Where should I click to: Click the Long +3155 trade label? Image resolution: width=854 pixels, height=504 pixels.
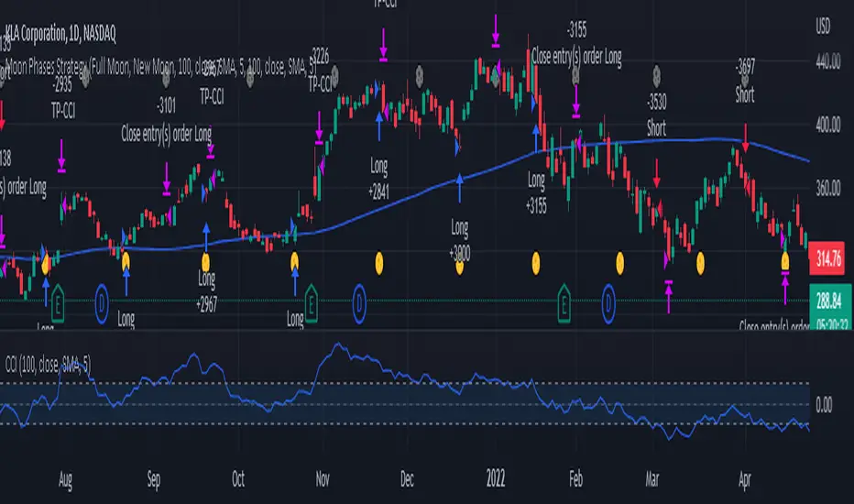[x=536, y=192]
